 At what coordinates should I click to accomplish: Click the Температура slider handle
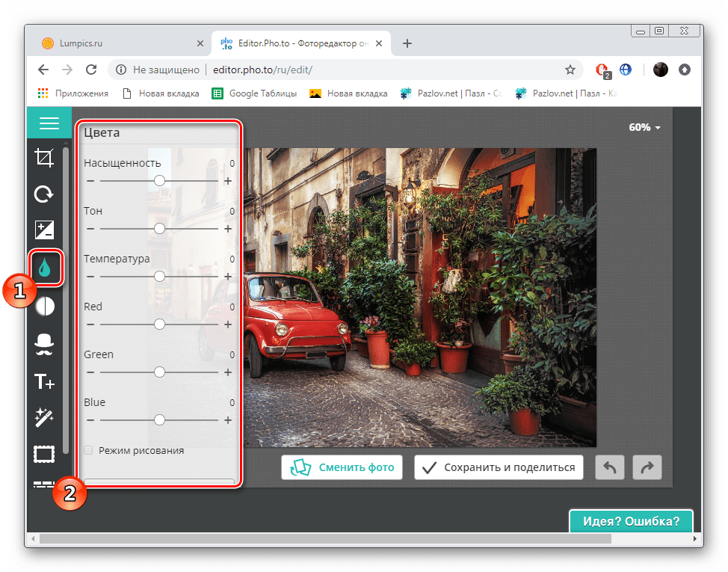click(159, 276)
